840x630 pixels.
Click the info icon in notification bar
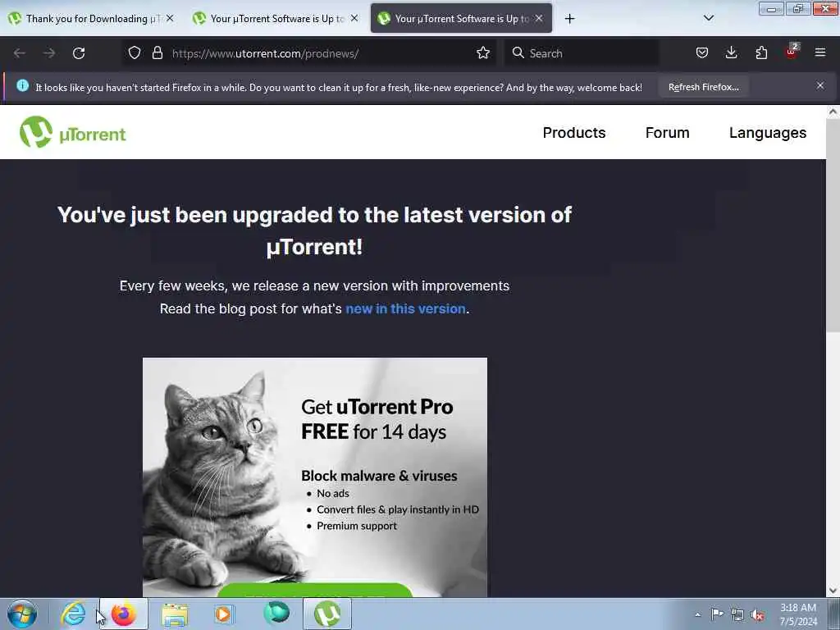click(x=22, y=85)
